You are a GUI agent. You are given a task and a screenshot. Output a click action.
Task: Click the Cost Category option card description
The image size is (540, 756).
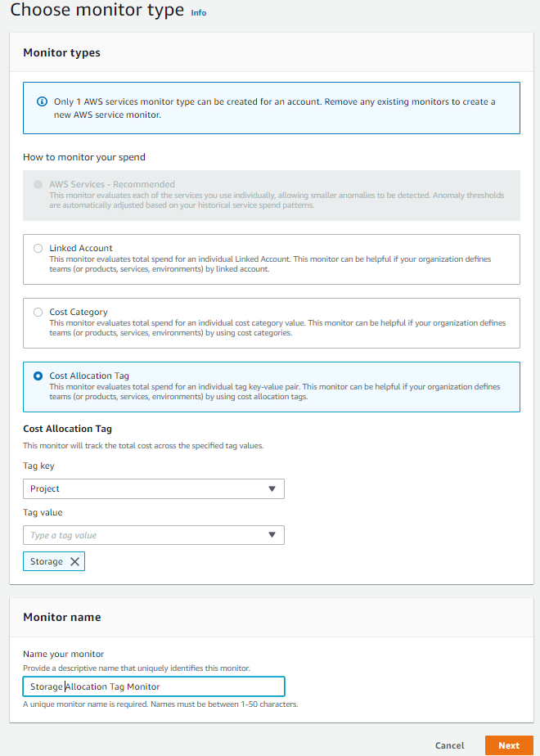270,327
